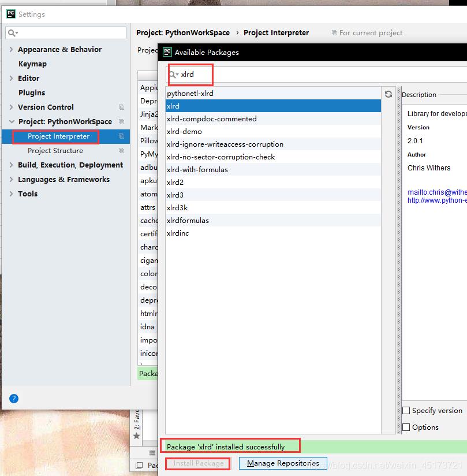Screen dimensions: 467x476
Task: Click the package search field containing xlrd
Action: [x=316, y=75]
